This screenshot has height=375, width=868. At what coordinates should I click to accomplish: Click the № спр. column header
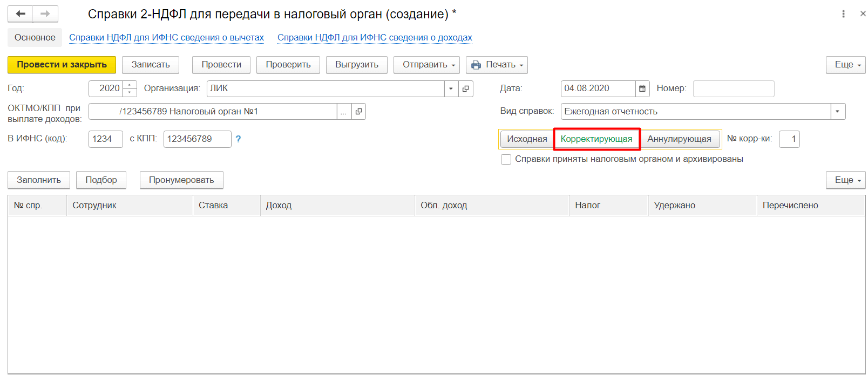click(37, 206)
